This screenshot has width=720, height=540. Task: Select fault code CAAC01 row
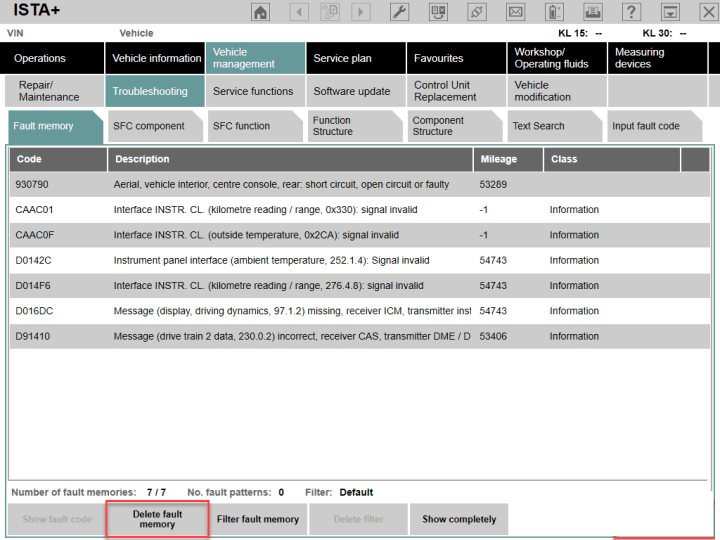tap(360, 210)
